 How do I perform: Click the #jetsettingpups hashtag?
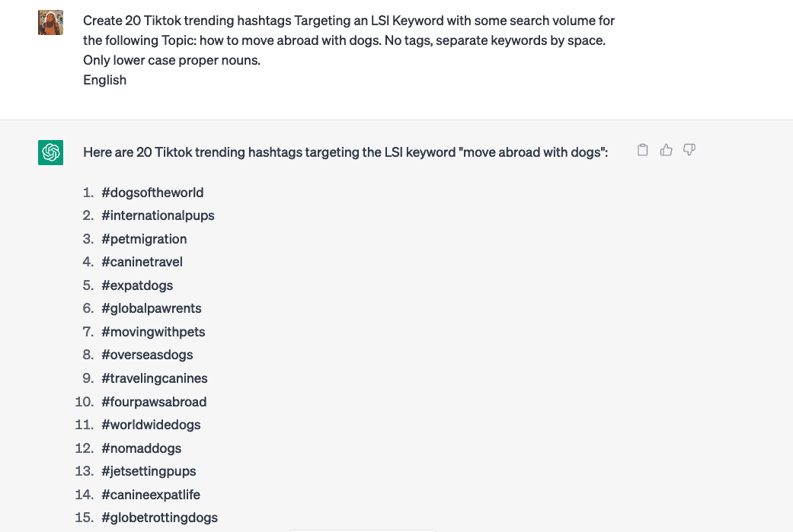coord(149,471)
